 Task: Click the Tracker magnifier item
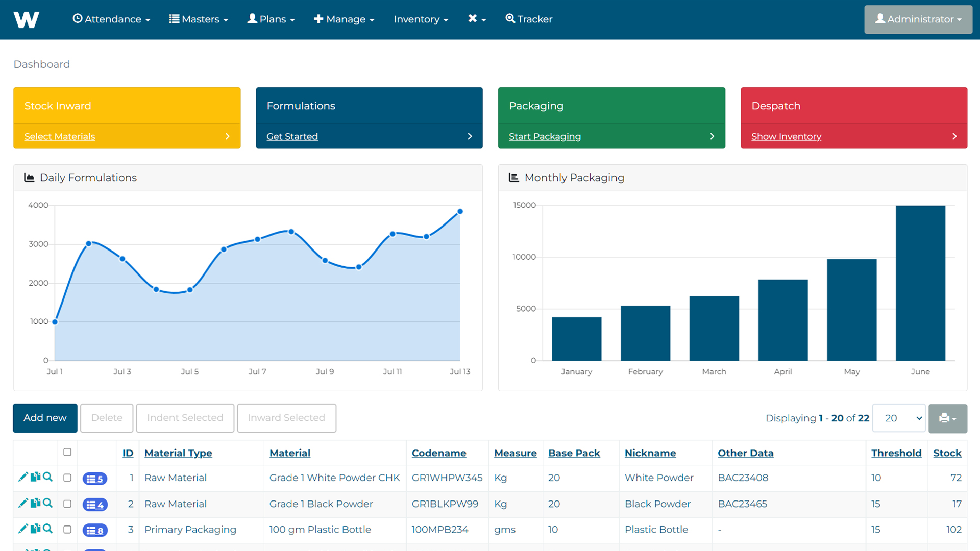pyautogui.click(x=529, y=19)
